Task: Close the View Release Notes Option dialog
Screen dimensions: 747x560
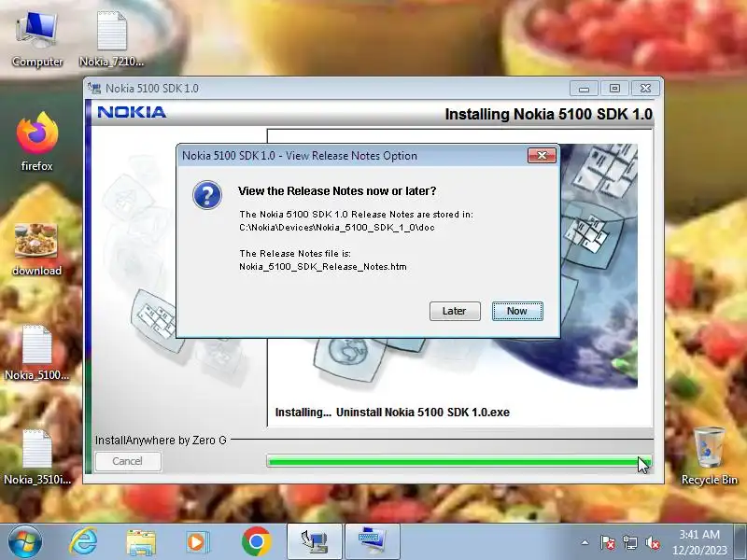Action: tap(542, 155)
